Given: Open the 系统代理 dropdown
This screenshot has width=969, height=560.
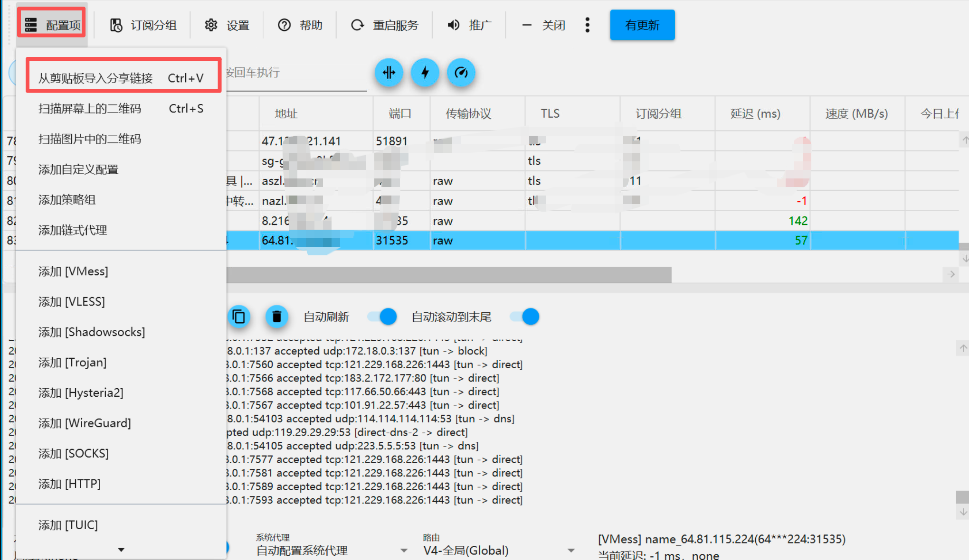Looking at the screenshot, I should [332, 551].
